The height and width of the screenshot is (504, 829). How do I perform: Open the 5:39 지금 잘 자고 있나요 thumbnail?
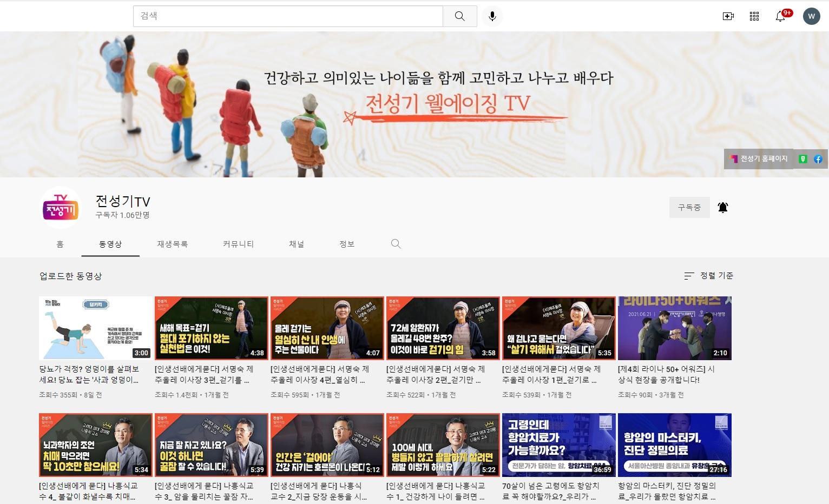[x=212, y=445]
